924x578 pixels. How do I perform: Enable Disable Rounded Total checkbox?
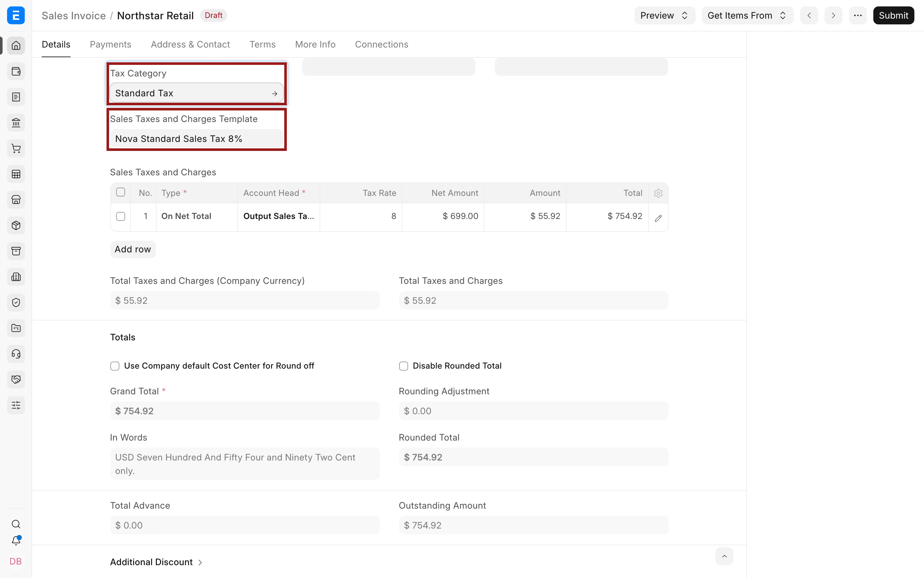(404, 366)
